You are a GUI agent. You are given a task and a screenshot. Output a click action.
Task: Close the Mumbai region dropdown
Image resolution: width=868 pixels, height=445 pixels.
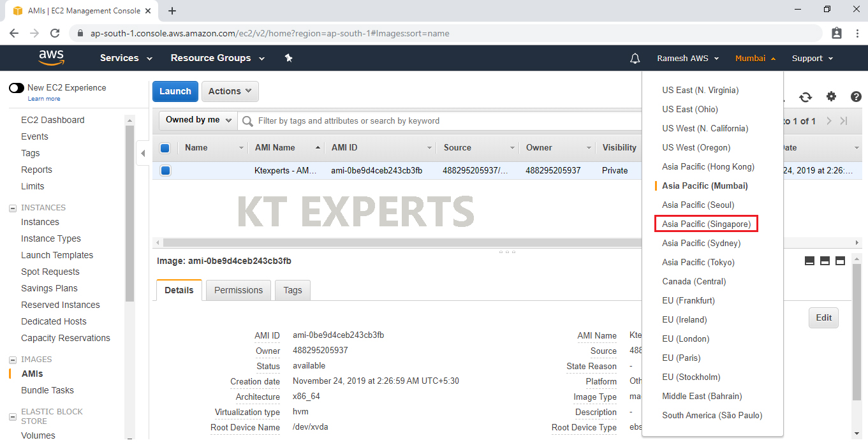755,58
